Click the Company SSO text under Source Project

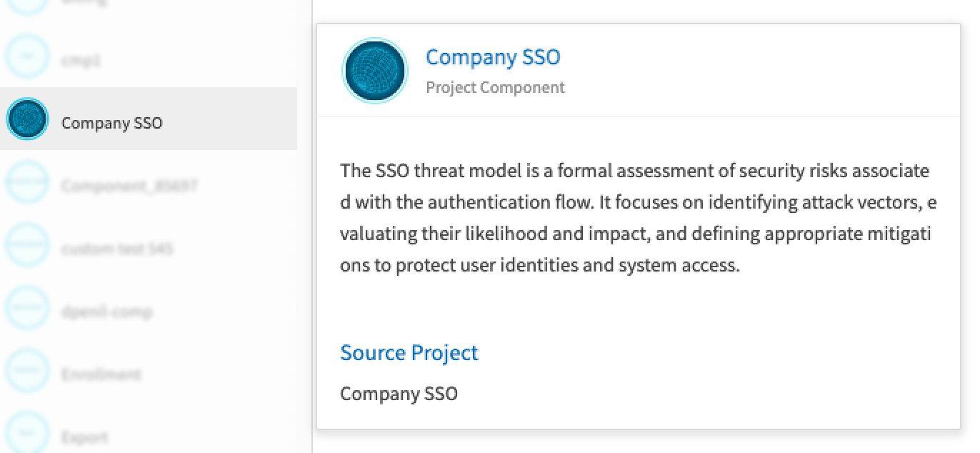(399, 394)
